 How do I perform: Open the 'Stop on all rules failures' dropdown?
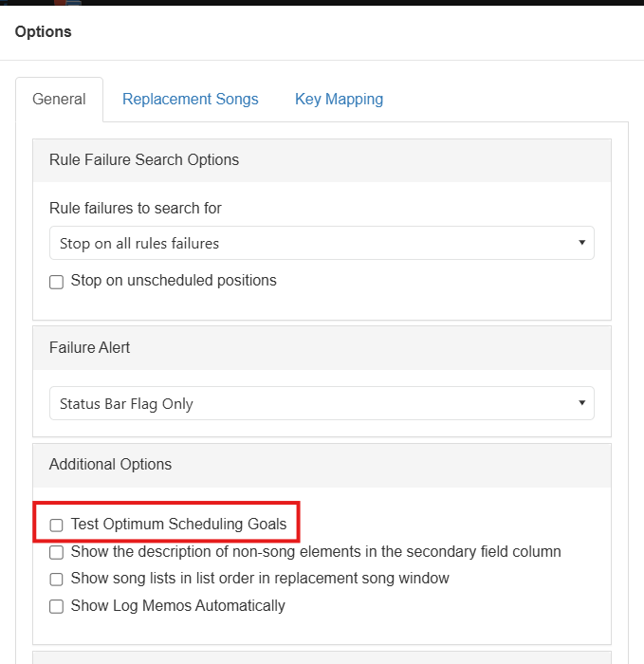(322, 243)
